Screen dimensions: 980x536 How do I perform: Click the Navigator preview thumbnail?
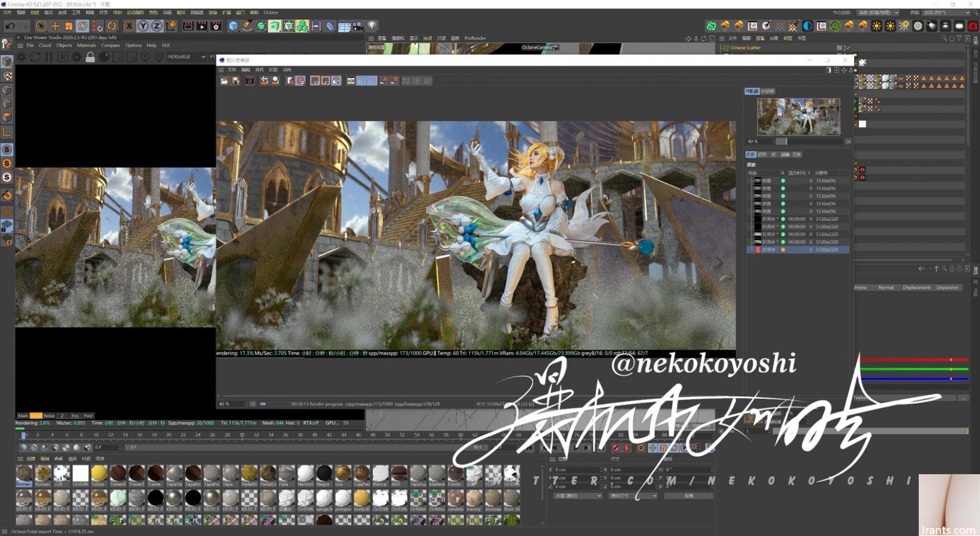click(799, 117)
